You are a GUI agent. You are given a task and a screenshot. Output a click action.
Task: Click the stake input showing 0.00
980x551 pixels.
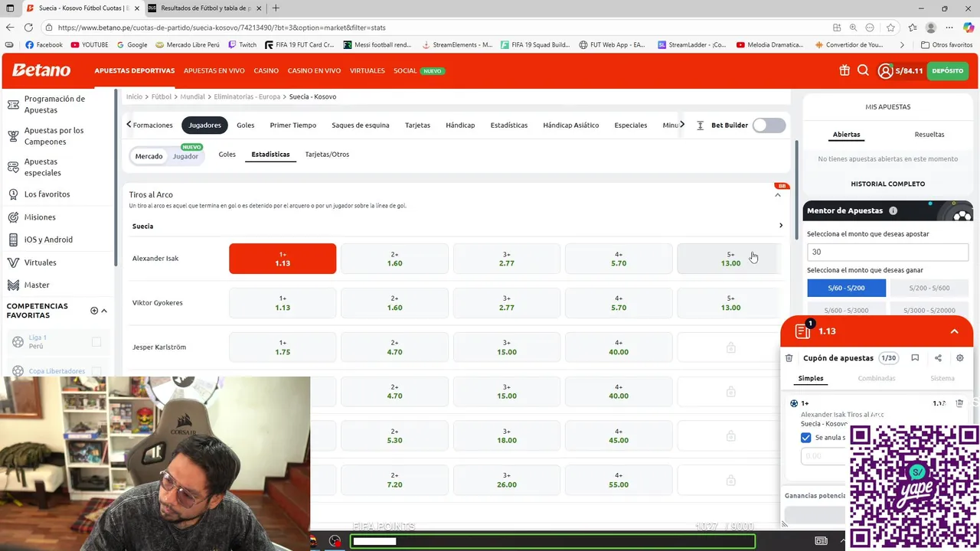pyautogui.click(x=823, y=456)
